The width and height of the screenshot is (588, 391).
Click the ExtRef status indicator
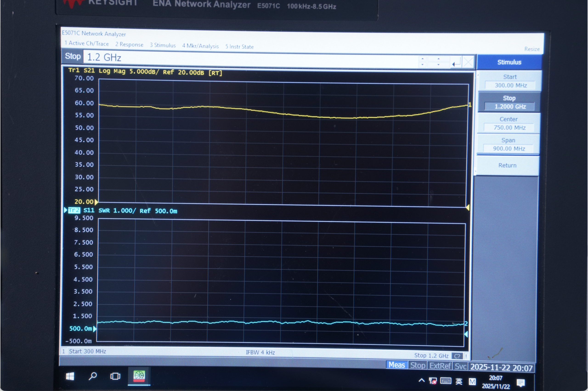click(440, 366)
